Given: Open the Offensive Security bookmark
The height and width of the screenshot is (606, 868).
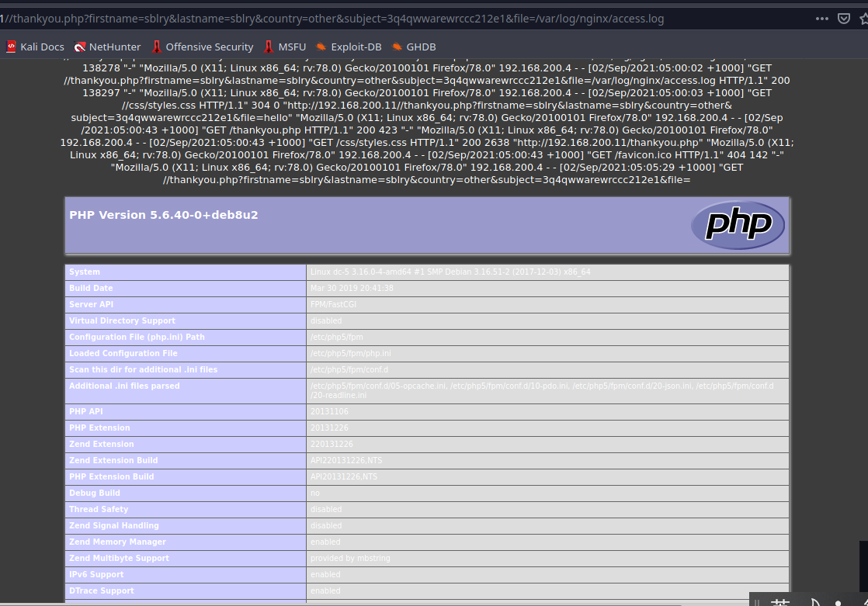Looking at the screenshot, I should point(203,47).
